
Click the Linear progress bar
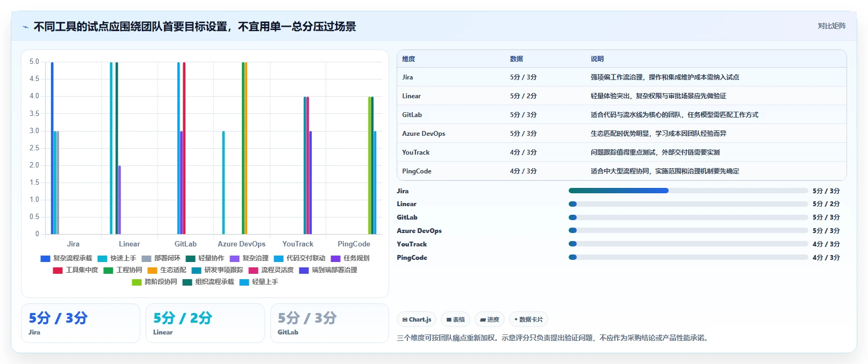[688, 204]
